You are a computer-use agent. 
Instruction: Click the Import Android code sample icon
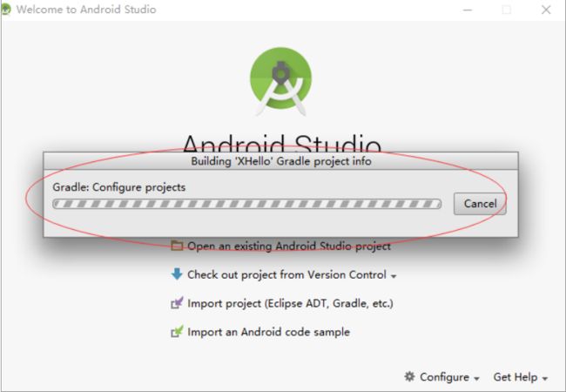click(x=177, y=332)
